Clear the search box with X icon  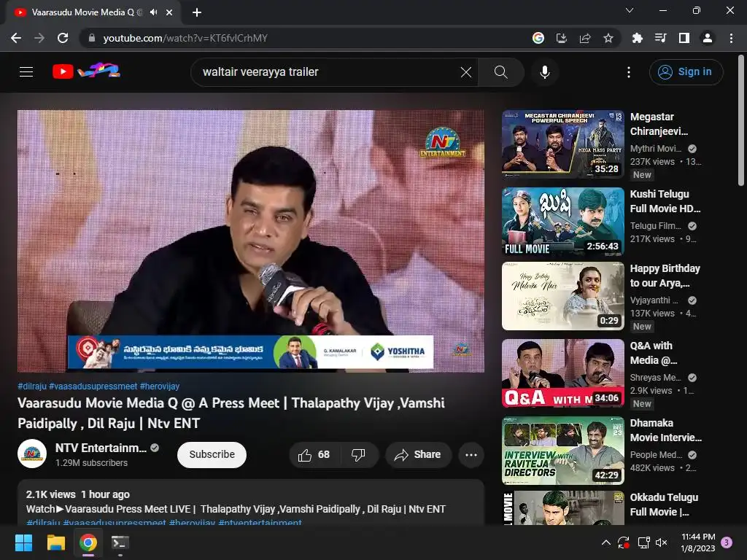pyautogui.click(x=466, y=72)
